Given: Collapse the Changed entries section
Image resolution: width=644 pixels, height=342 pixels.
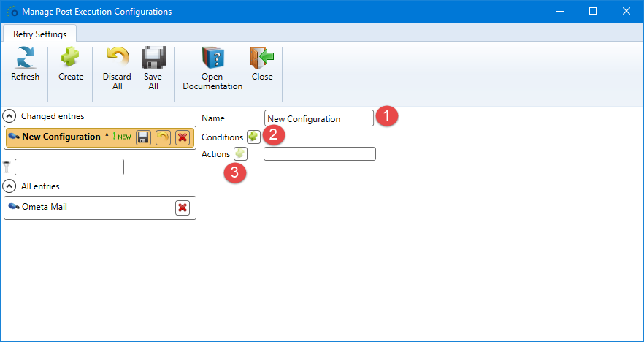Looking at the screenshot, I should coord(9,116).
